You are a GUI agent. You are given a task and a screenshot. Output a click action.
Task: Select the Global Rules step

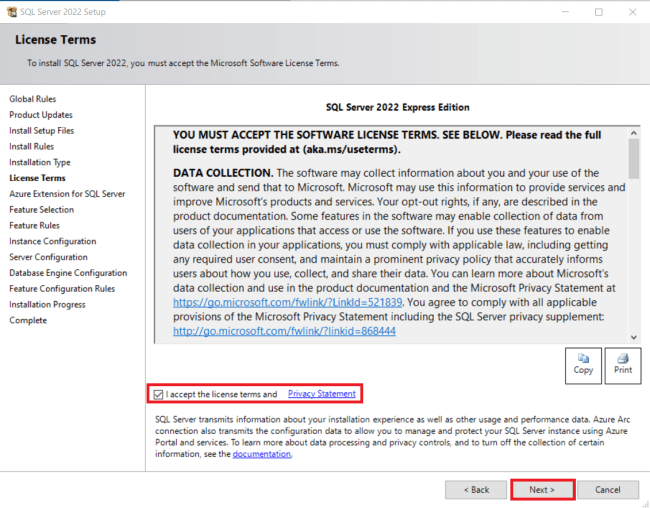(x=33, y=99)
